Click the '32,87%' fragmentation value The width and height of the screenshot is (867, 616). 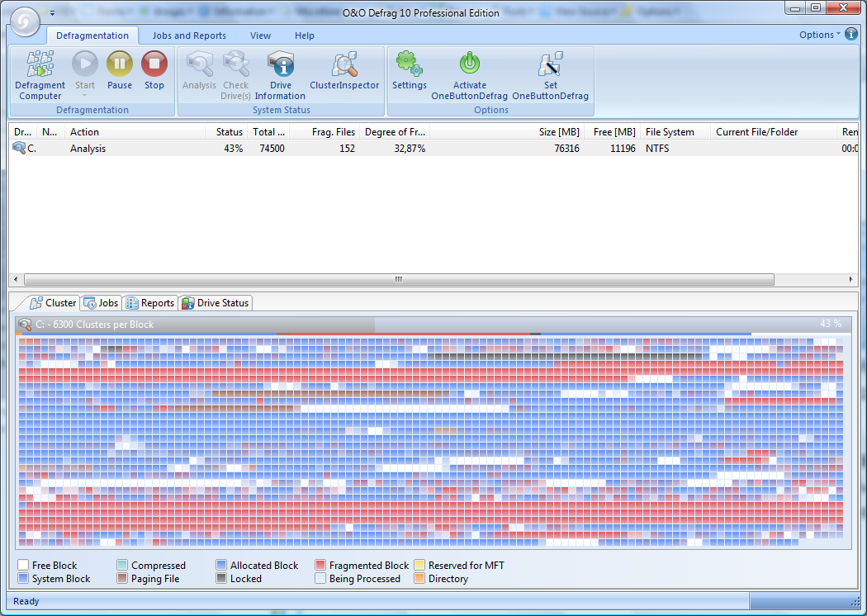pos(410,148)
